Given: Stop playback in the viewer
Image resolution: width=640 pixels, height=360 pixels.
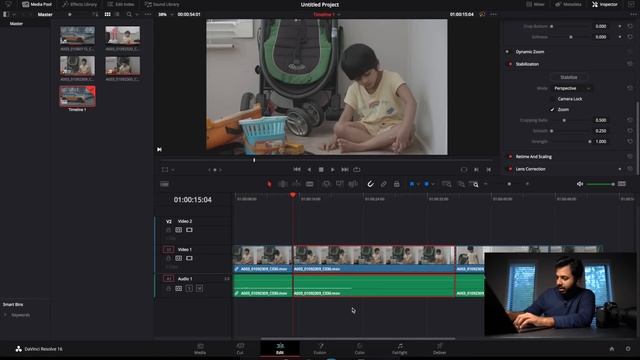Looking at the screenshot, I should point(321,169).
